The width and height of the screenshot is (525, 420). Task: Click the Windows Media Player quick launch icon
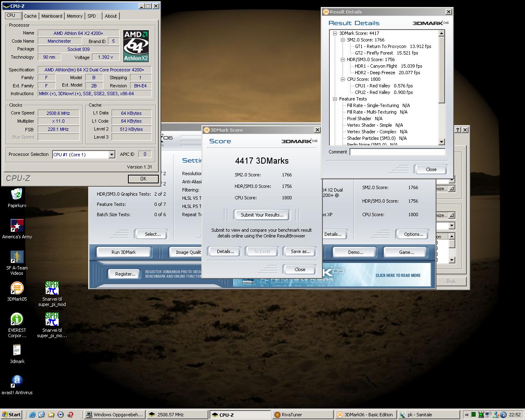(x=61, y=415)
